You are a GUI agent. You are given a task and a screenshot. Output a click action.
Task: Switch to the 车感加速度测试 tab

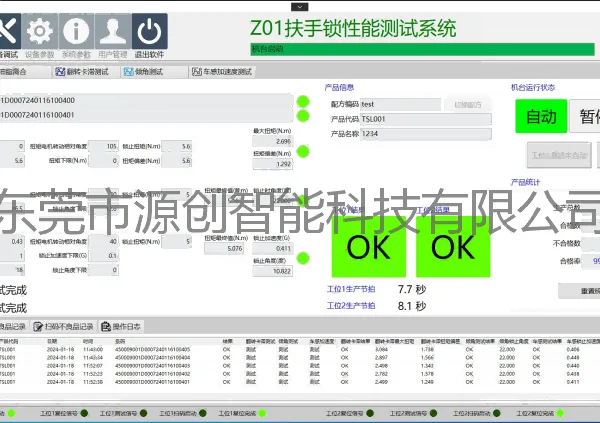click(222, 72)
